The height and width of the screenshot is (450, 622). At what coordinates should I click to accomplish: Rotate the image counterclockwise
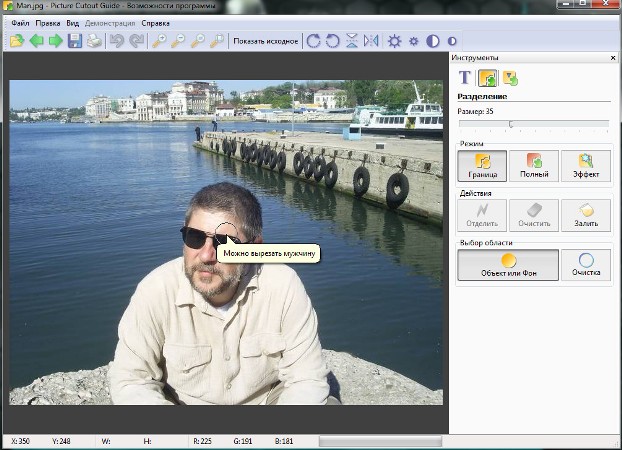(332, 41)
